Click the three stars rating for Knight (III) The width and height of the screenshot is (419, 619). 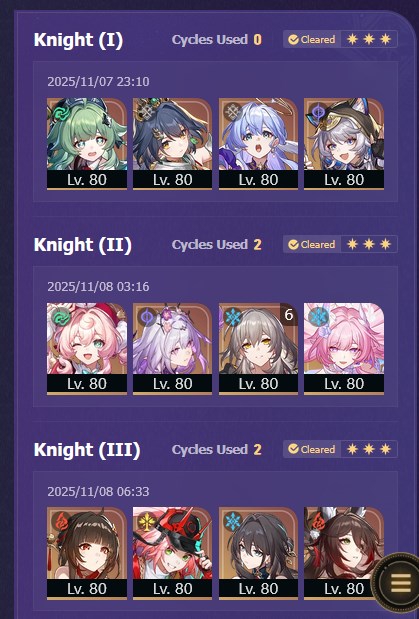coord(369,449)
